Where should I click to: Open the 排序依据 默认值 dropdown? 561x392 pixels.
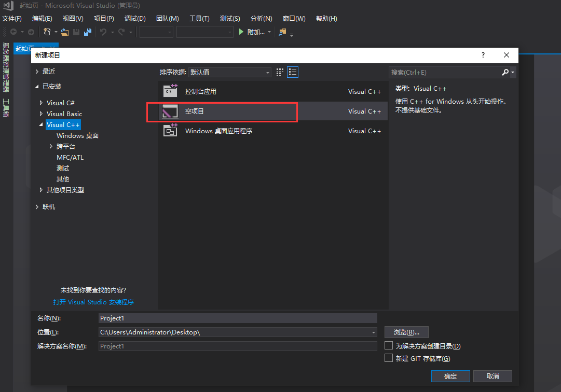coord(230,72)
